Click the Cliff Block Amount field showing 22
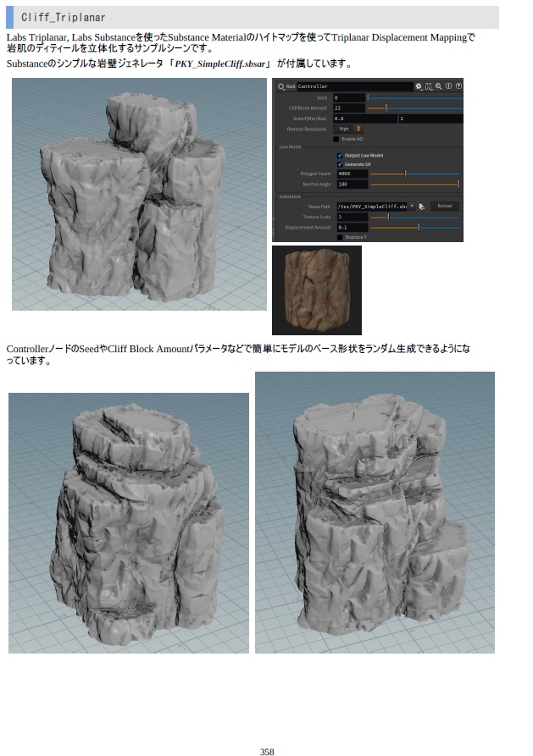Screen dimensions: 533x756 (349, 108)
